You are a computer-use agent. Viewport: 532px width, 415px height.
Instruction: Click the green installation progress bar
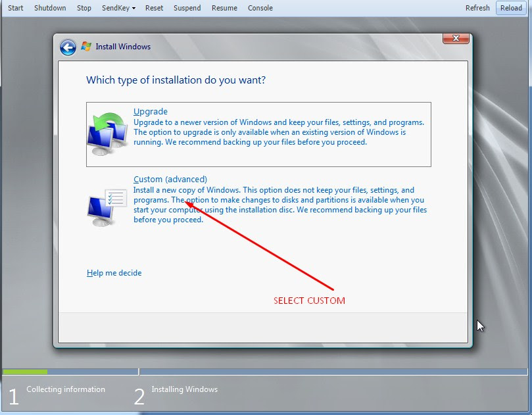pos(25,372)
